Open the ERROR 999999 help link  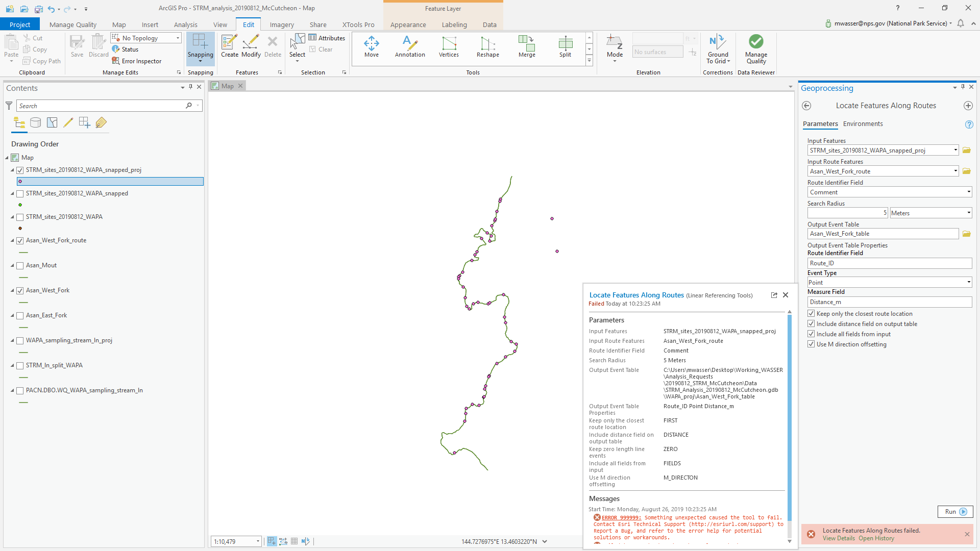pos(621,517)
